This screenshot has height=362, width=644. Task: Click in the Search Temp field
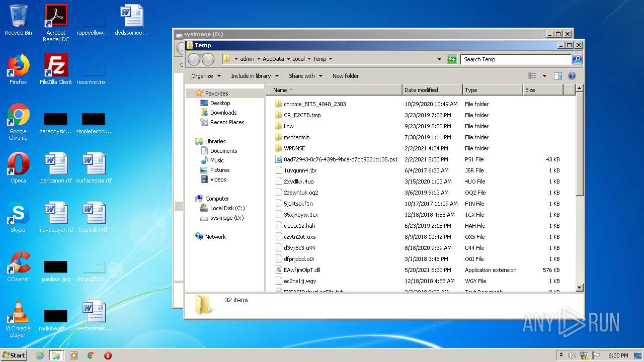[516, 59]
